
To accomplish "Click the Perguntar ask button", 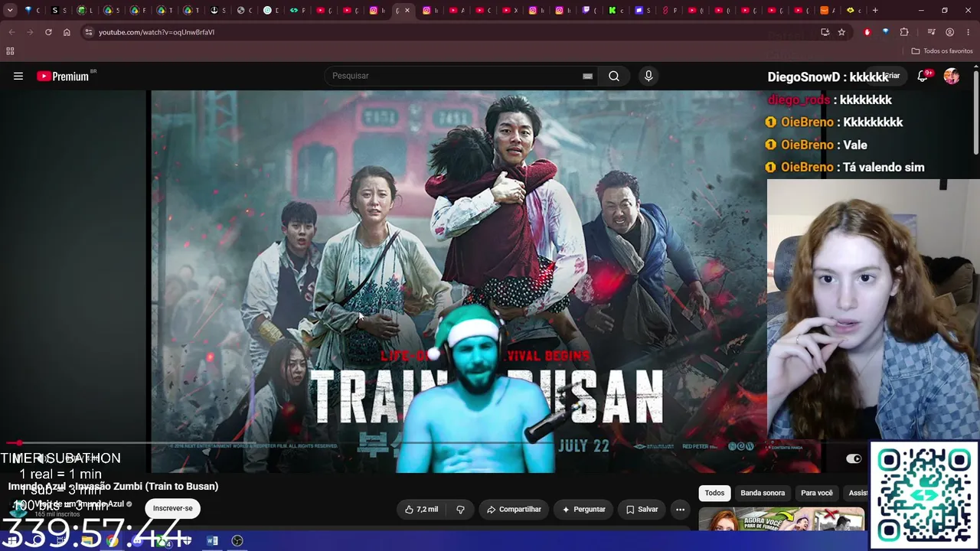I will (x=584, y=509).
